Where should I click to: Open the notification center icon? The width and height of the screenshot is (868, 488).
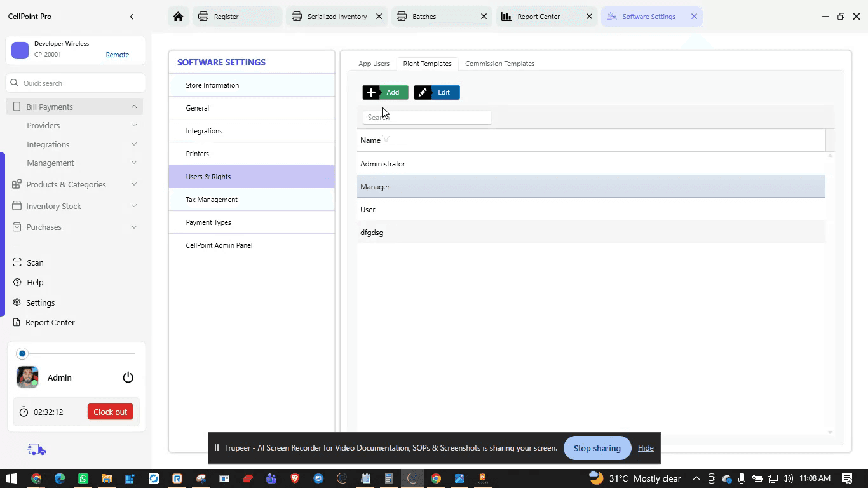[847, 478]
